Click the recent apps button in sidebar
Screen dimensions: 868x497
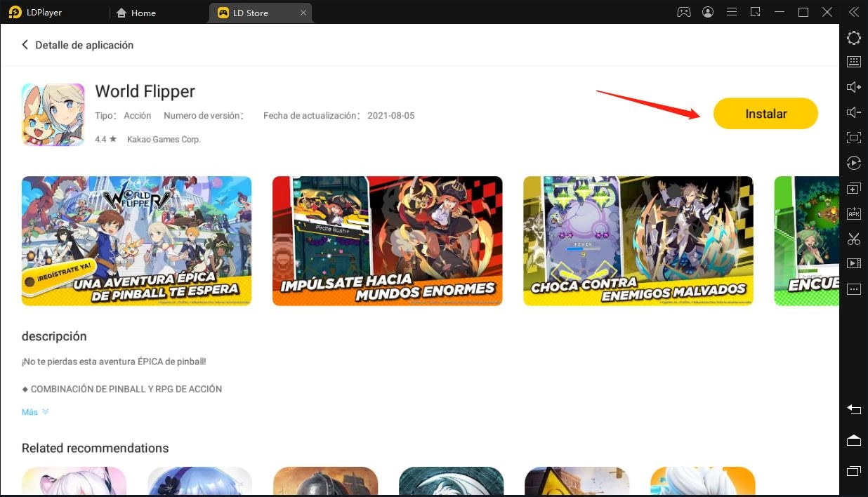pyautogui.click(x=854, y=471)
